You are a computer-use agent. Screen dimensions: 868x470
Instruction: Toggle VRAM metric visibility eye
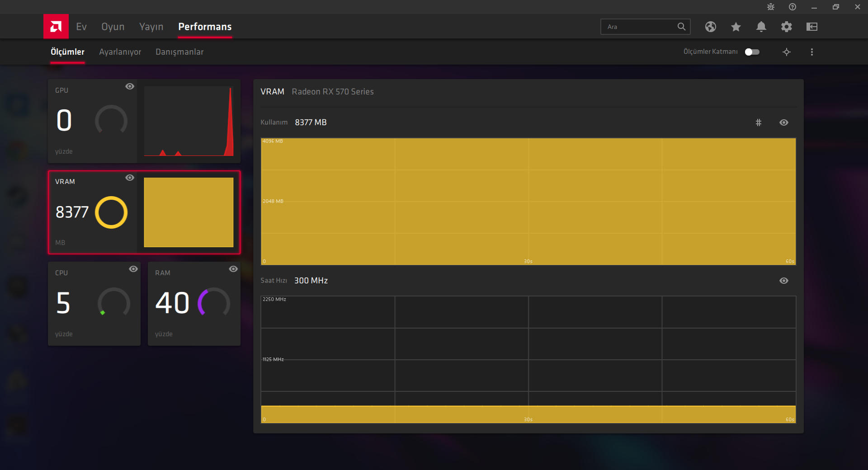coord(130,178)
